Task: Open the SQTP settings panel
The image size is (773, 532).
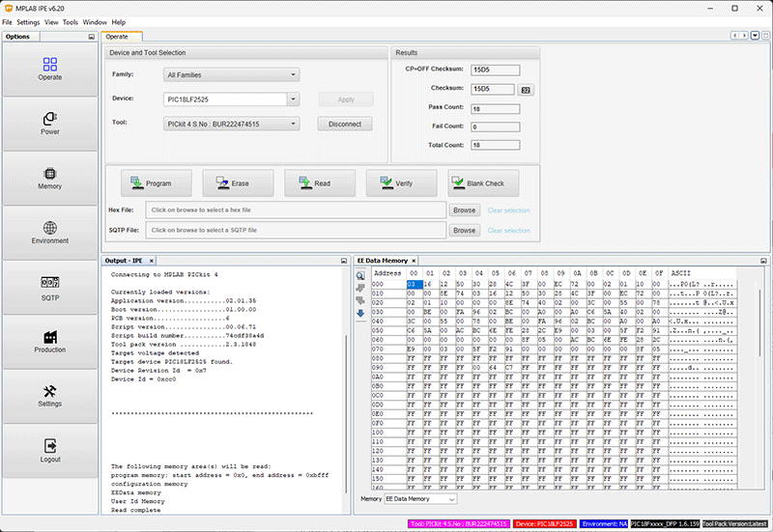Action: click(x=50, y=288)
